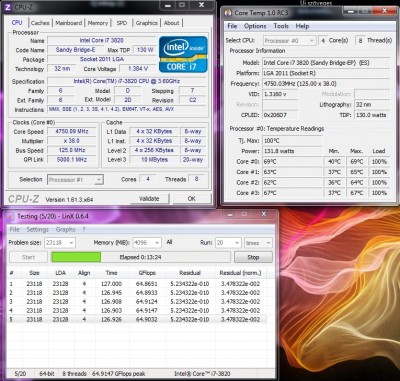Click the Name field Intel Core i7 3820

[x=101, y=40]
